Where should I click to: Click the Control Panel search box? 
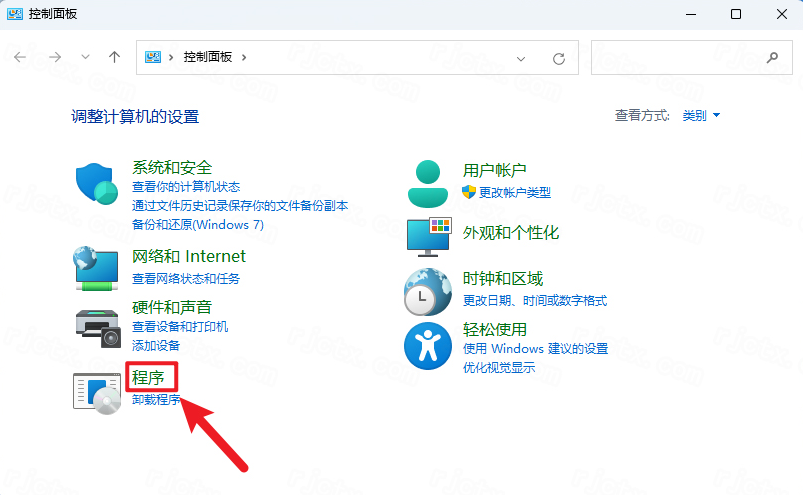(x=676, y=58)
